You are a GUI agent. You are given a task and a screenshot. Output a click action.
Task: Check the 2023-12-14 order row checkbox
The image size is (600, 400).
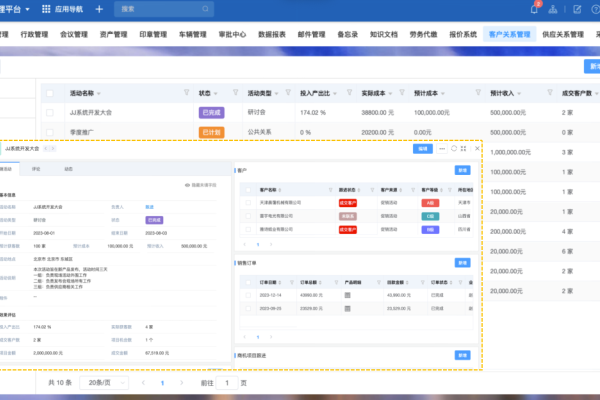(x=248, y=295)
